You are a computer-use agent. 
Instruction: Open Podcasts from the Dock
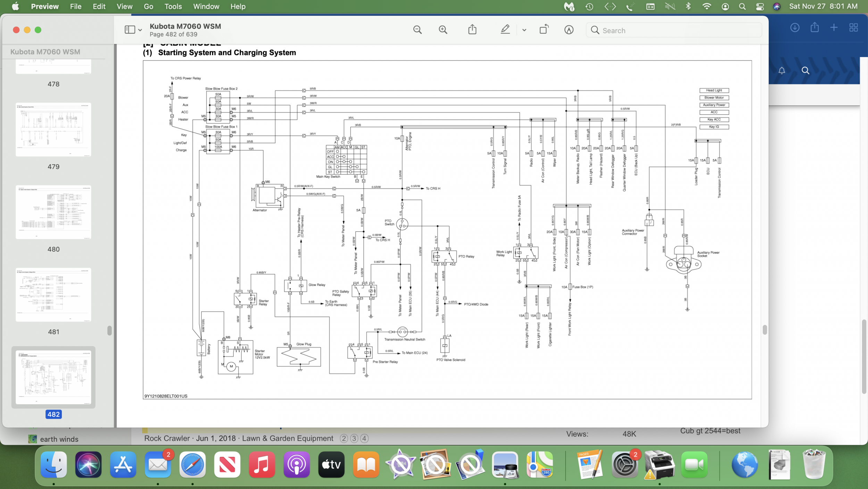pyautogui.click(x=297, y=465)
